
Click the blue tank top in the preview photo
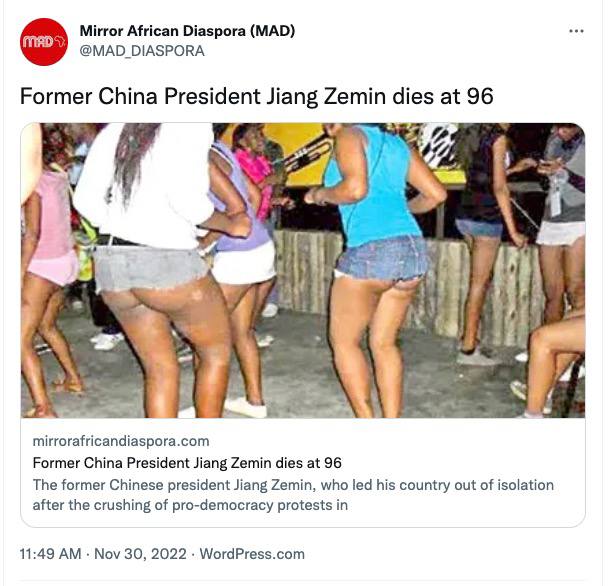tap(373, 187)
